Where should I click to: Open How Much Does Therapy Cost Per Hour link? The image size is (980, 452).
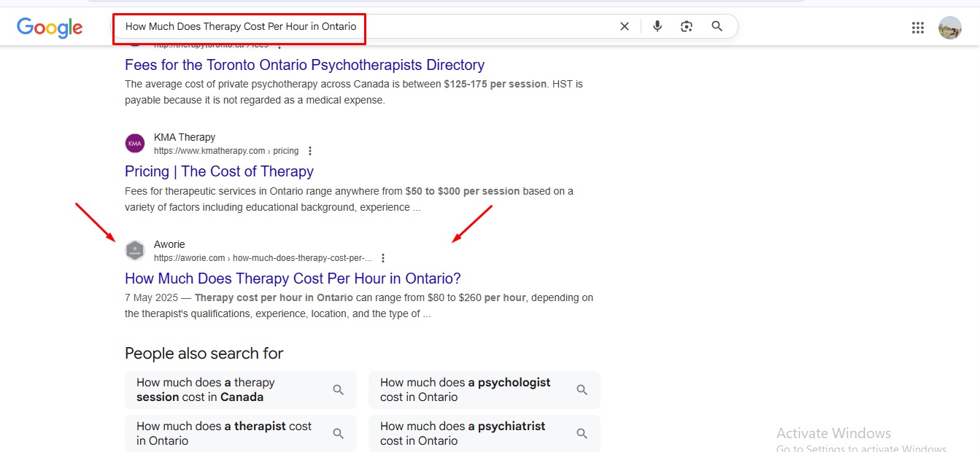[x=293, y=278]
